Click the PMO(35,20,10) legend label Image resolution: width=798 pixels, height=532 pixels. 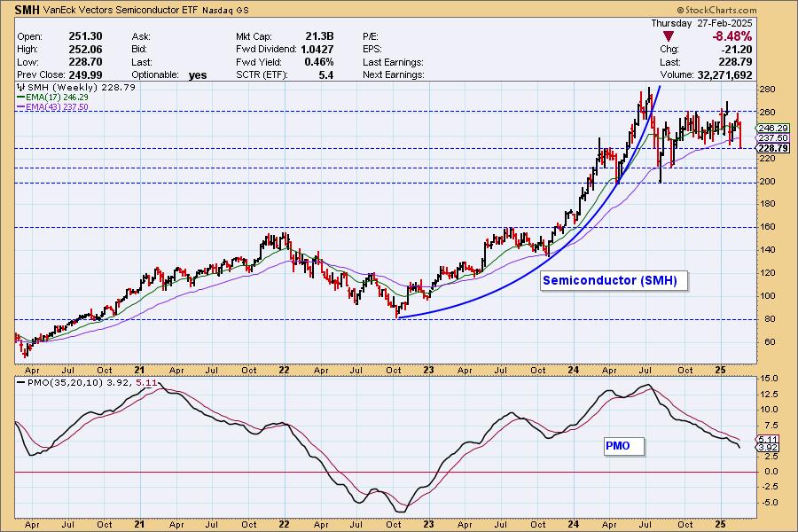(65, 382)
